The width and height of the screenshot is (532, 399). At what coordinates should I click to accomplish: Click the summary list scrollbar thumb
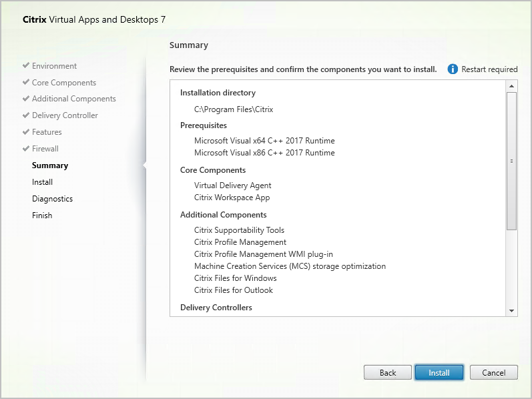pyautogui.click(x=512, y=161)
